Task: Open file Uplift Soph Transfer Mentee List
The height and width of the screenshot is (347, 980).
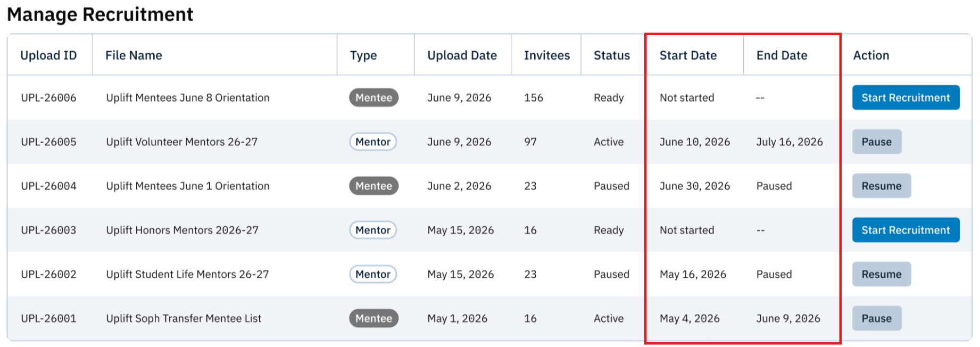Action: point(184,318)
